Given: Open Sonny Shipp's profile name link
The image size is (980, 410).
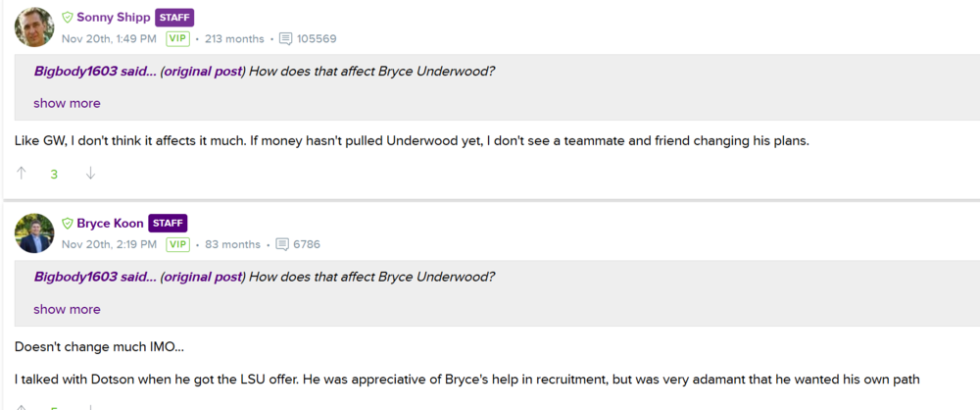Looking at the screenshot, I should coord(113,18).
